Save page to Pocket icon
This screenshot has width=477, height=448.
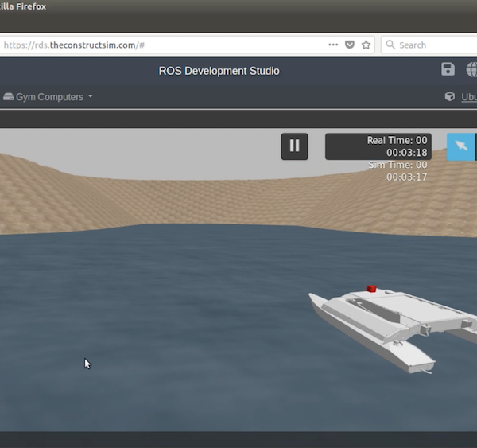350,45
